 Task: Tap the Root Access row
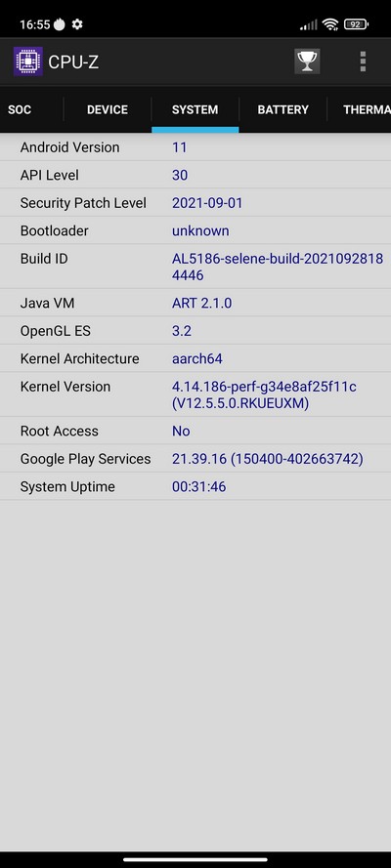(x=195, y=431)
